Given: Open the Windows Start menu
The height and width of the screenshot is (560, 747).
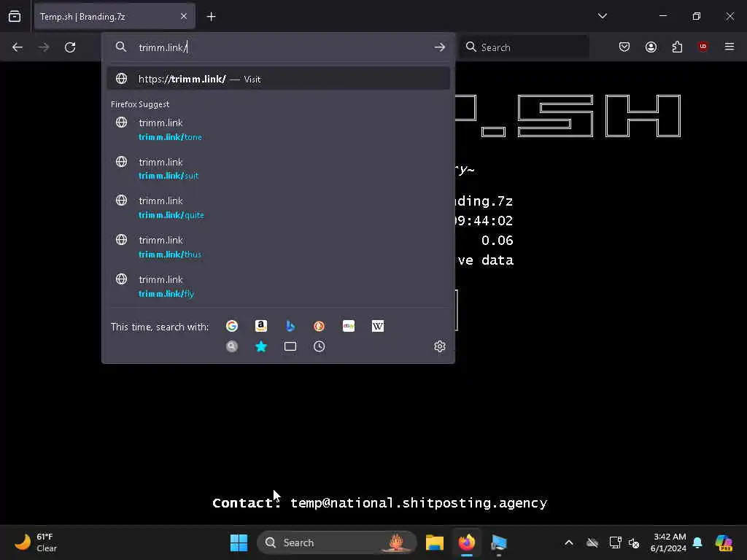Looking at the screenshot, I should point(239,542).
